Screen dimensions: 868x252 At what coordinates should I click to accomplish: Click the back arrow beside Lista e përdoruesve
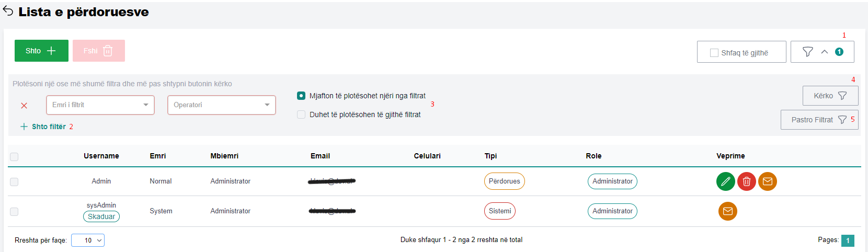click(x=8, y=12)
